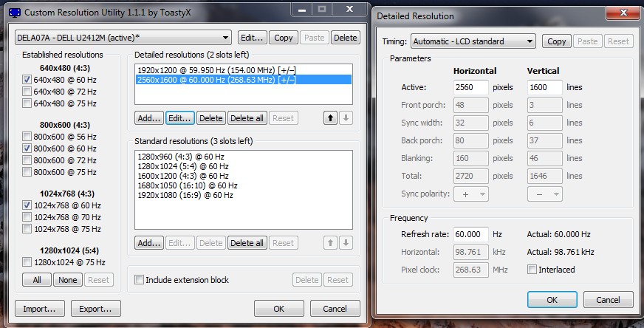The width and height of the screenshot is (644, 328).
Task: Move detailed resolution up with arrow icon
Action: coord(330,118)
